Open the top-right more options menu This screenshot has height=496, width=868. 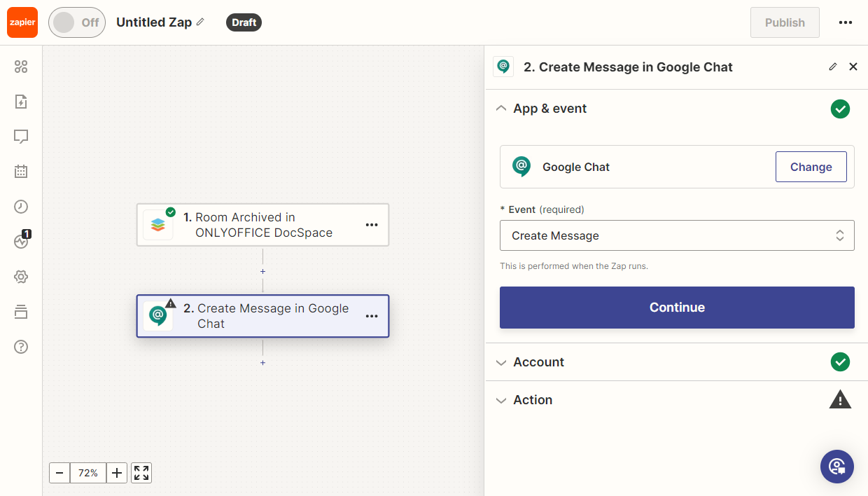point(845,22)
